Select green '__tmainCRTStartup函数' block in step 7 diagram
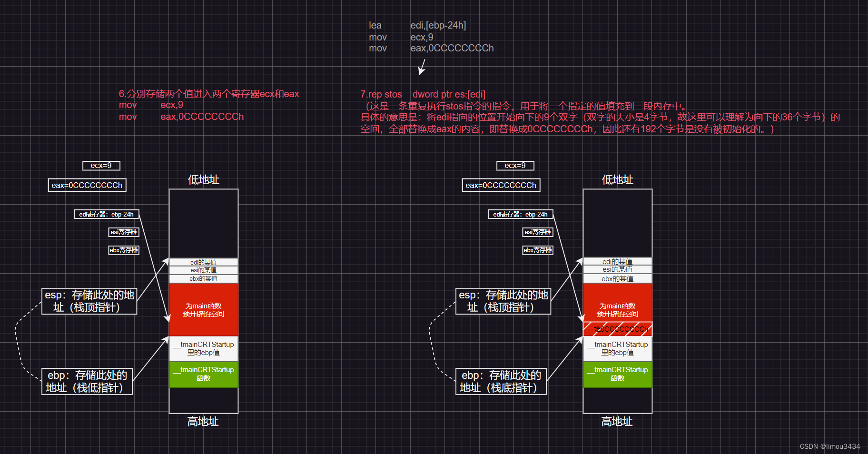Viewport: 868px width, 454px height. 618,374
